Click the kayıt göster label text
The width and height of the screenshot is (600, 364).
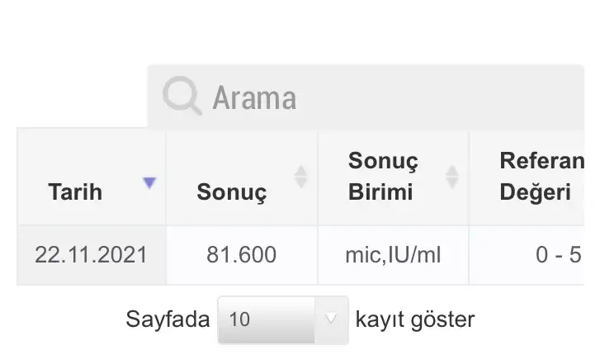tap(415, 319)
